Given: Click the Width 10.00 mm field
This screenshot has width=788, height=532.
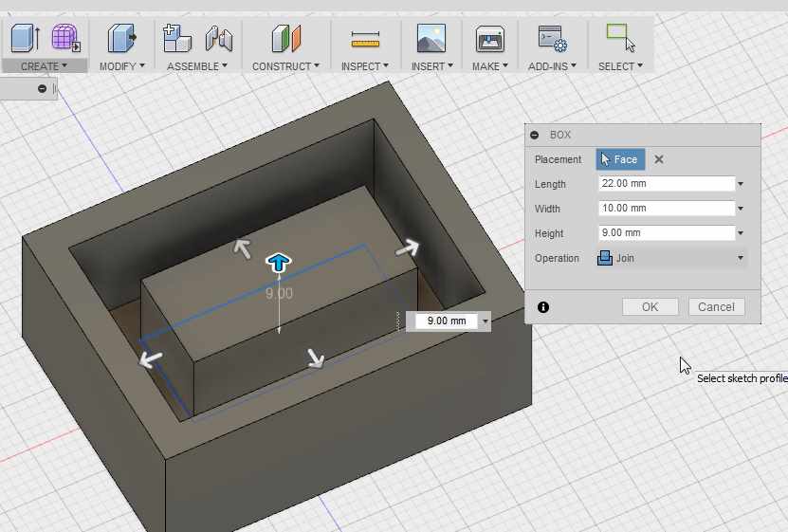Looking at the screenshot, I should click(667, 209).
